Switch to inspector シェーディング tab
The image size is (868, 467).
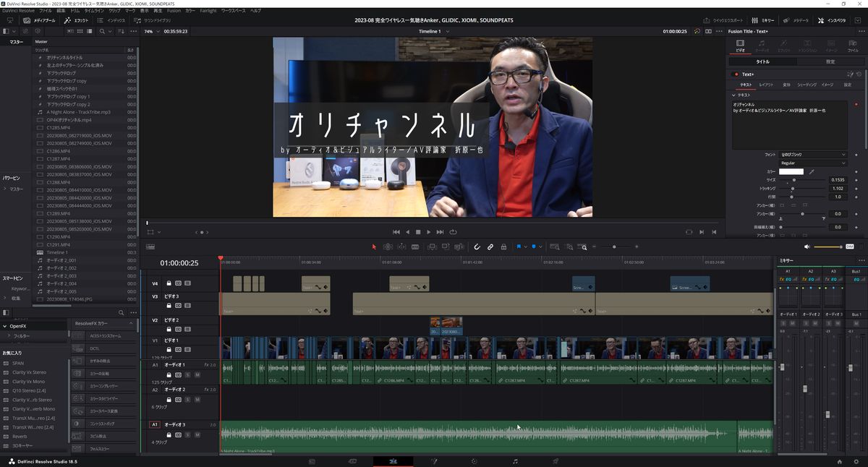807,85
